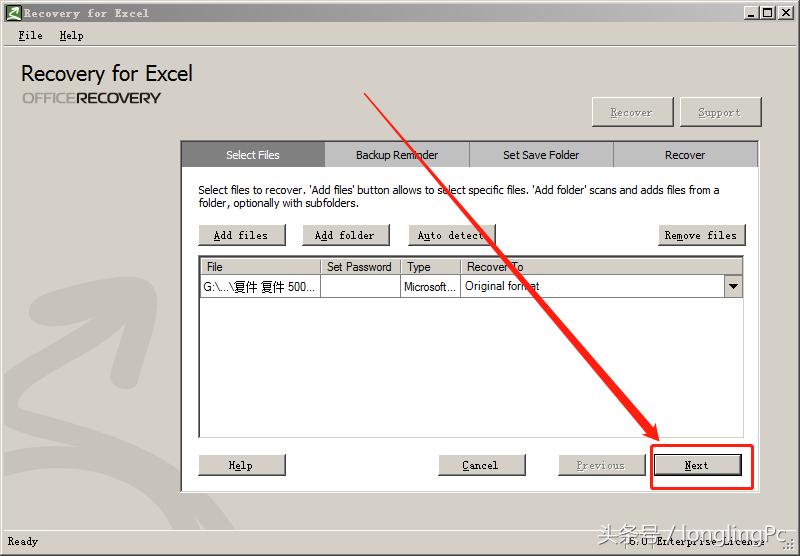Click the Add folder button

pos(345,235)
